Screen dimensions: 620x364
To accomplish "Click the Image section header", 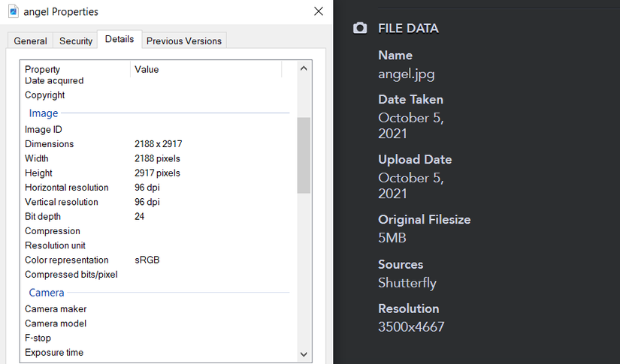I will [x=44, y=113].
